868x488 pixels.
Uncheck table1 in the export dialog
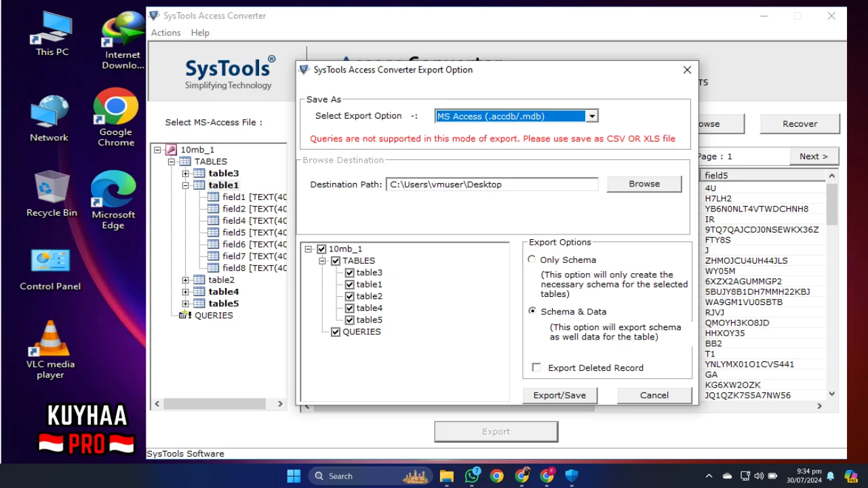349,285
